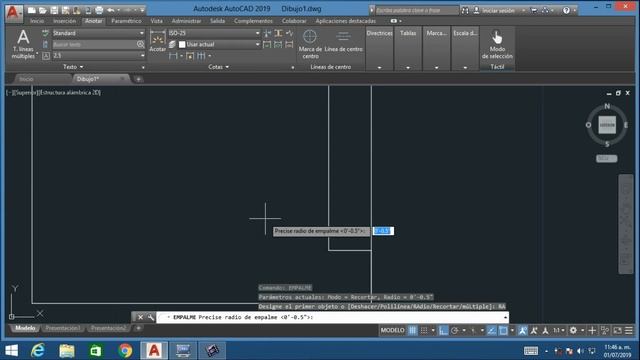Click the linear dimension icon below Acotar
The width and height of the screenshot is (640, 360).
pyautogui.click(x=173, y=56)
